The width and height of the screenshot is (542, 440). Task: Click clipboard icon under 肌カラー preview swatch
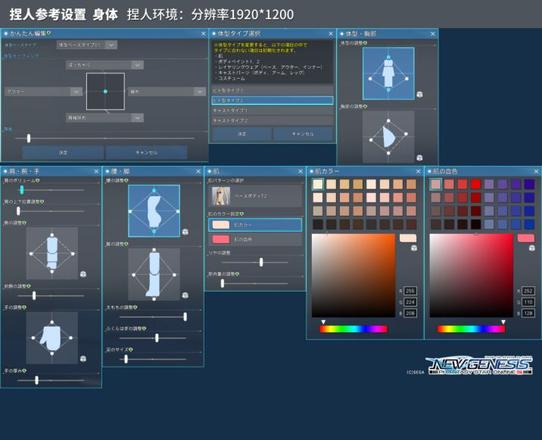click(414, 248)
